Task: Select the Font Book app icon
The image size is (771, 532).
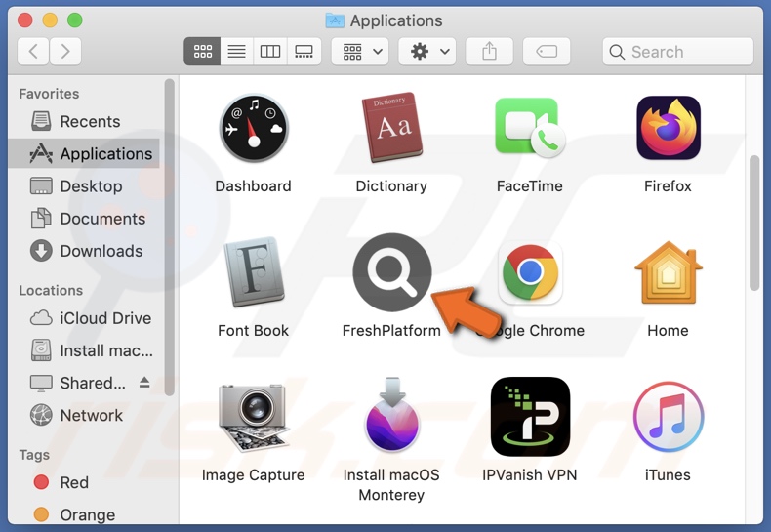Action: click(x=254, y=272)
